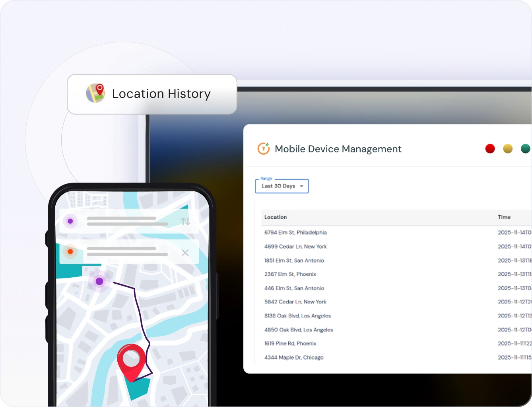Dismiss the lower map card using the X icon
The width and height of the screenshot is (532, 407).
pos(185,252)
